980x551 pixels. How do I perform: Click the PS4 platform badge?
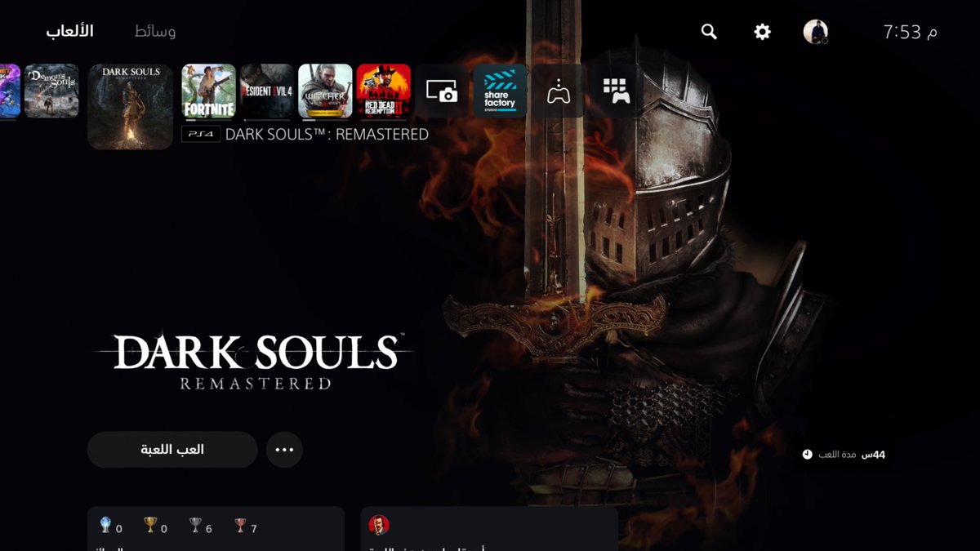tap(201, 134)
